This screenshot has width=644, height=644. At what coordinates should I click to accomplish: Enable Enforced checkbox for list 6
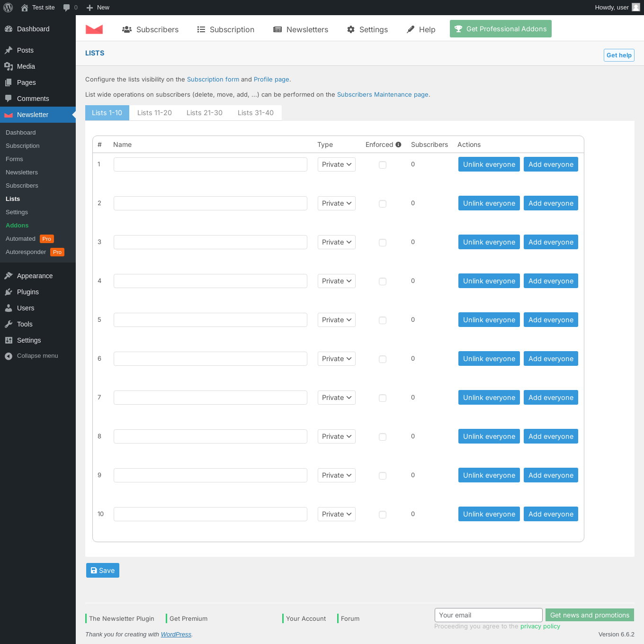coord(383,359)
